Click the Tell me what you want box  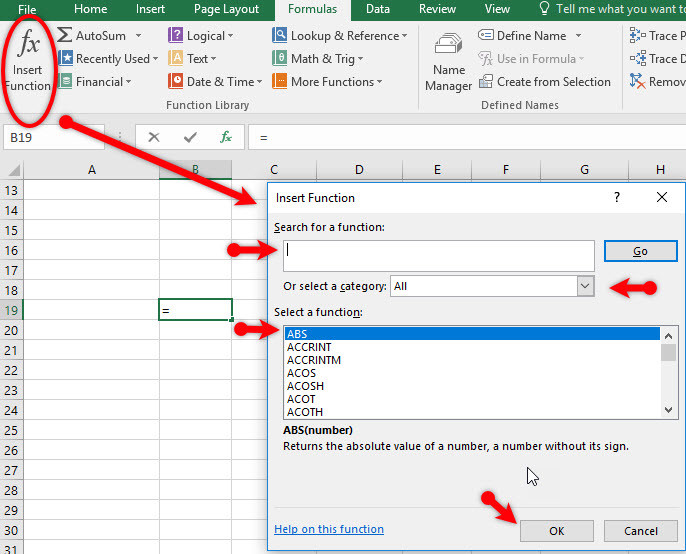(x=612, y=9)
